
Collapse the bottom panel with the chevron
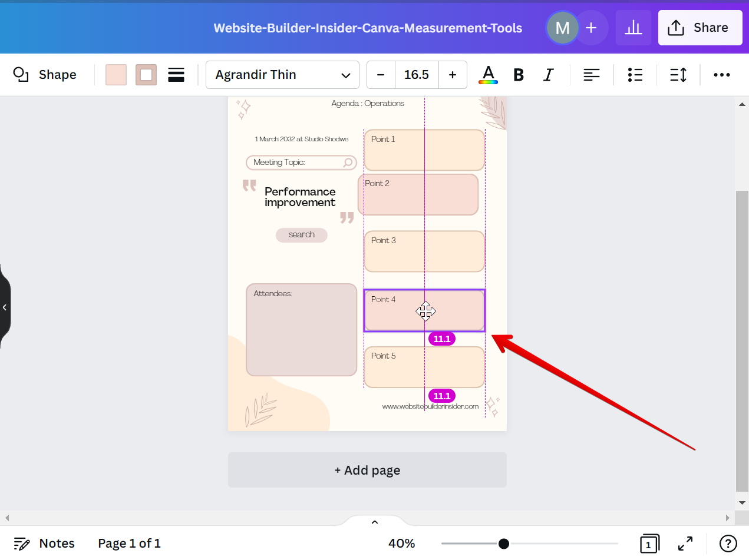(374, 522)
